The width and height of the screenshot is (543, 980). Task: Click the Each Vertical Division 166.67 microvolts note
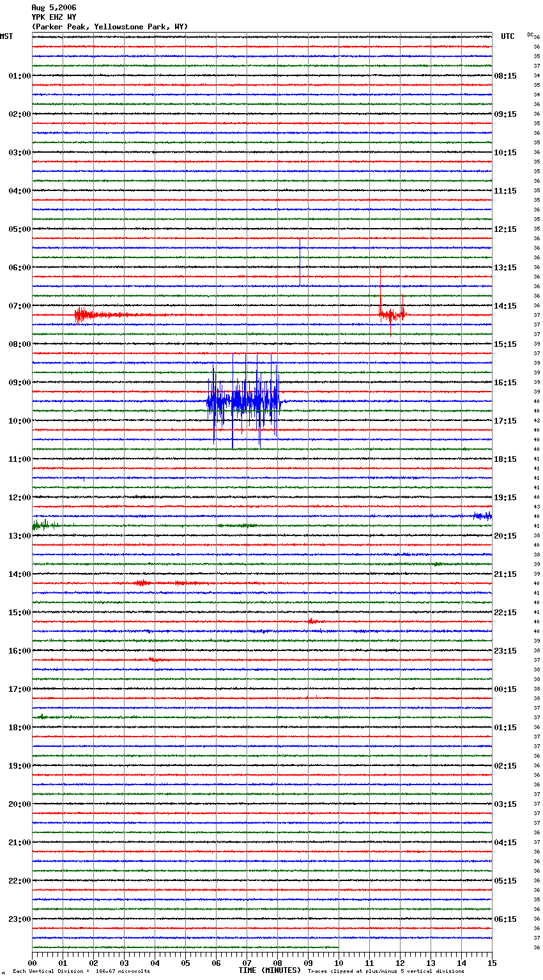[81, 971]
